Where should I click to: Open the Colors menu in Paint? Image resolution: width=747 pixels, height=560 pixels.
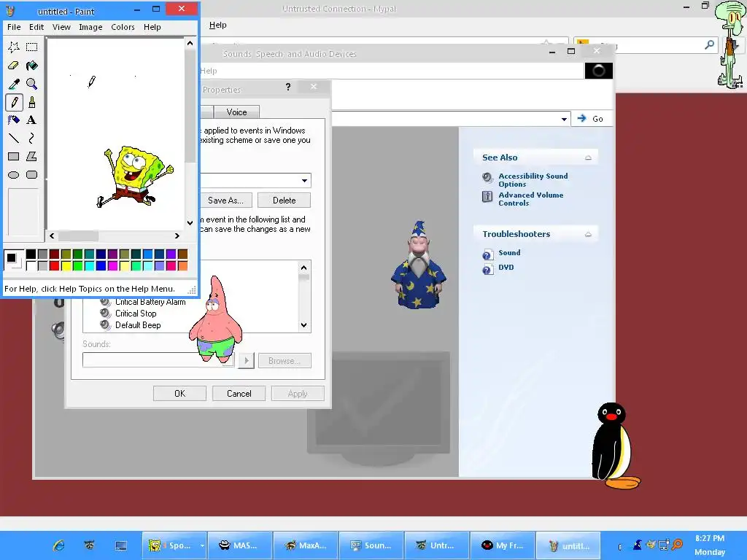tap(123, 27)
